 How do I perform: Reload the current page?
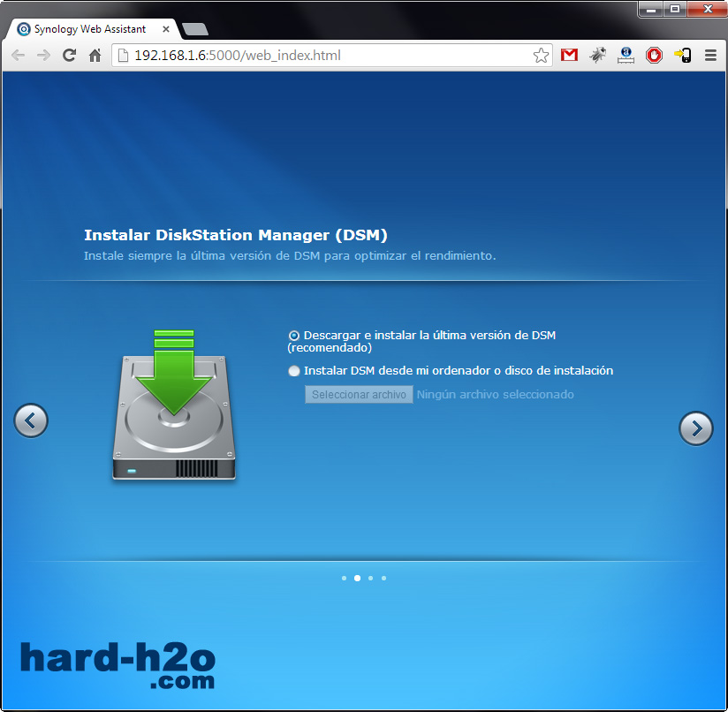click(70, 56)
